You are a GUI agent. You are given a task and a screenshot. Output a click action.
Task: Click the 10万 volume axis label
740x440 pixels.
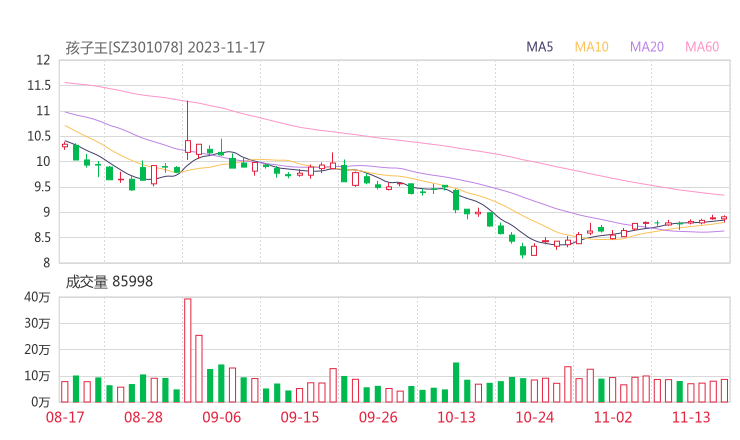tap(37, 376)
